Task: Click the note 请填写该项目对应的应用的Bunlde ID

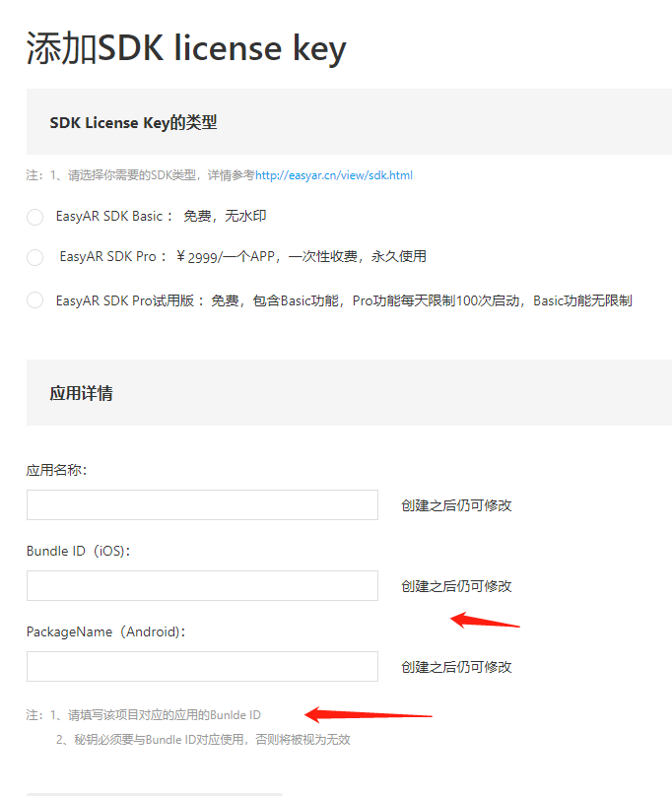Action: point(165,715)
